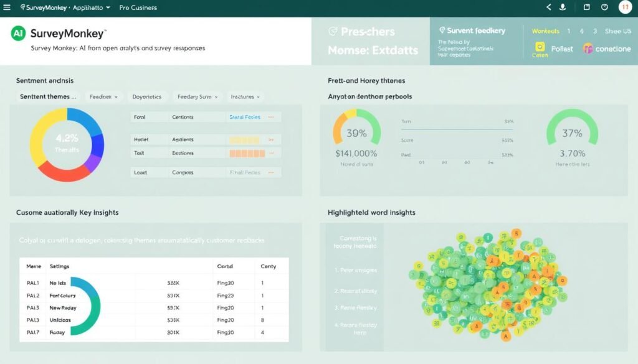Screen dimensions: 638x364
Task: Click the profile avatar with notification badge
Action: pos(625,7)
